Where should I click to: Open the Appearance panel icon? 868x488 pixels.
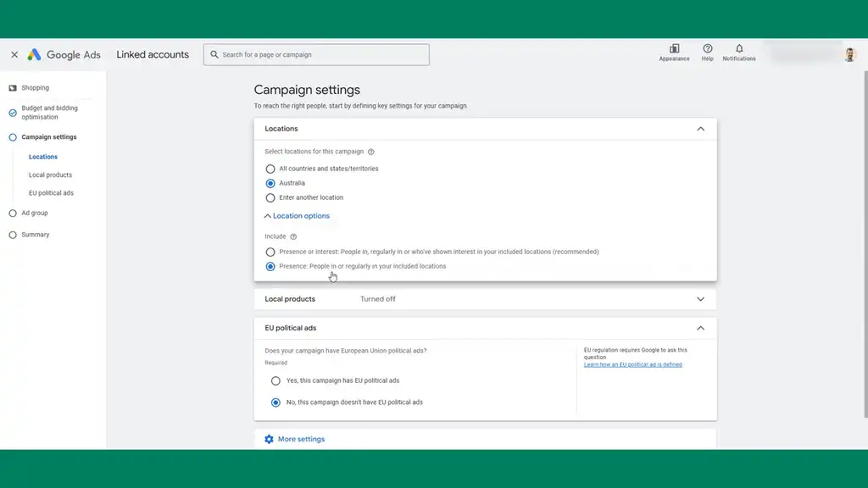coord(674,49)
